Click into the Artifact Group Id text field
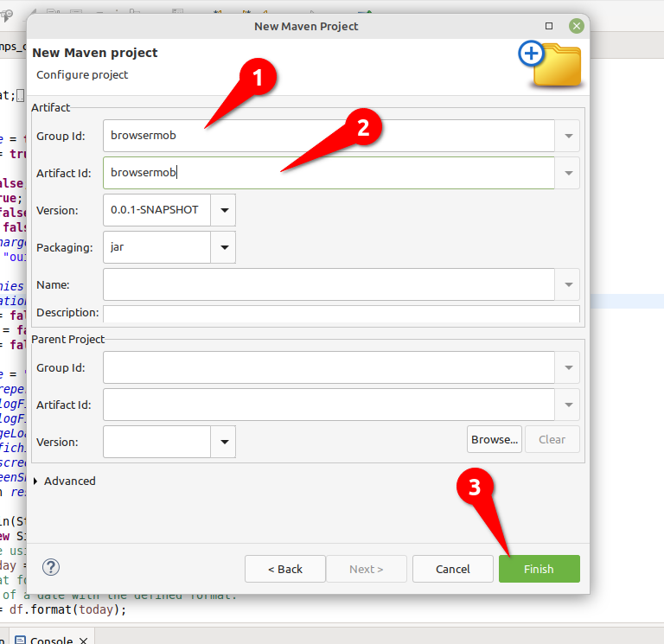The width and height of the screenshot is (664, 644). 329,136
